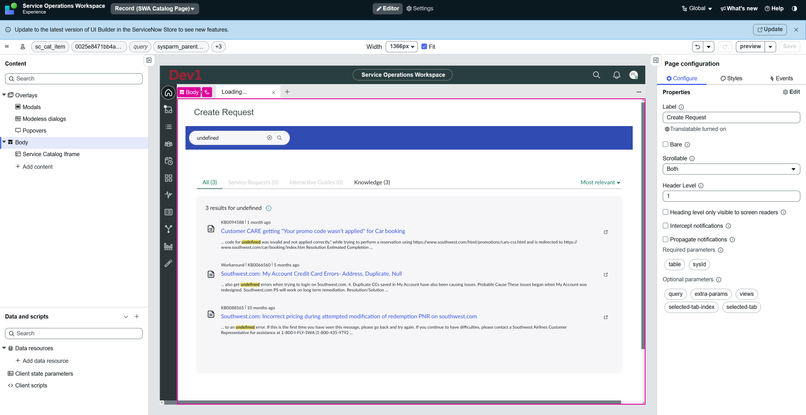Click the List icon in workspace sidebar

[168, 127]
